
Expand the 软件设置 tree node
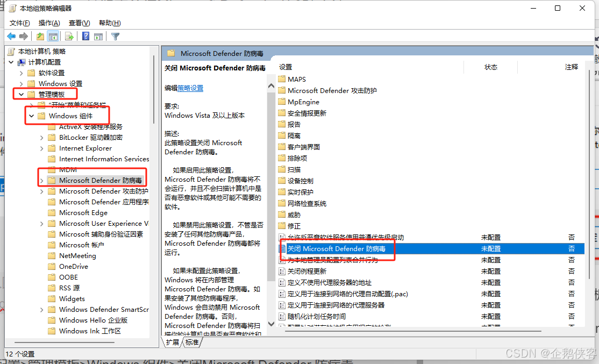[x=22, y=73]
